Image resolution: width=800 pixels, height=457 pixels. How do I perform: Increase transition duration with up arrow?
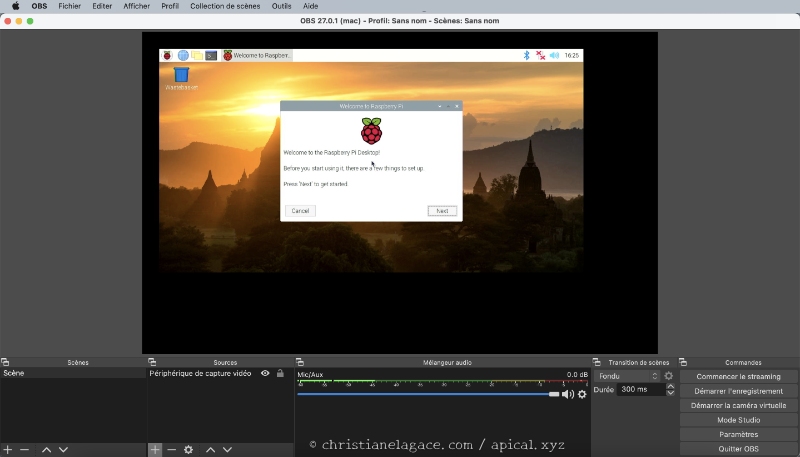tap(670, 386)
